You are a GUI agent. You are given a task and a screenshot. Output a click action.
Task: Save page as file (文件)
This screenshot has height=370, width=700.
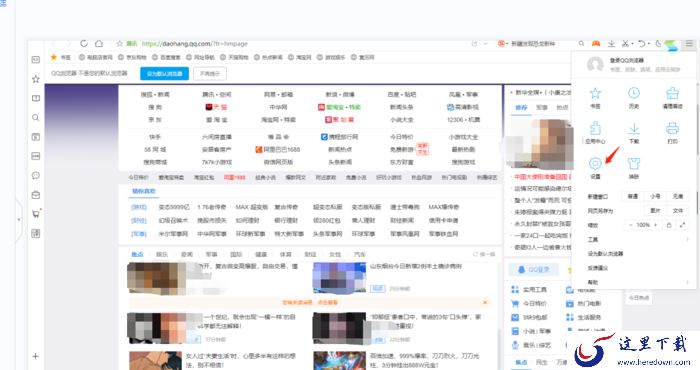(678, 211)
